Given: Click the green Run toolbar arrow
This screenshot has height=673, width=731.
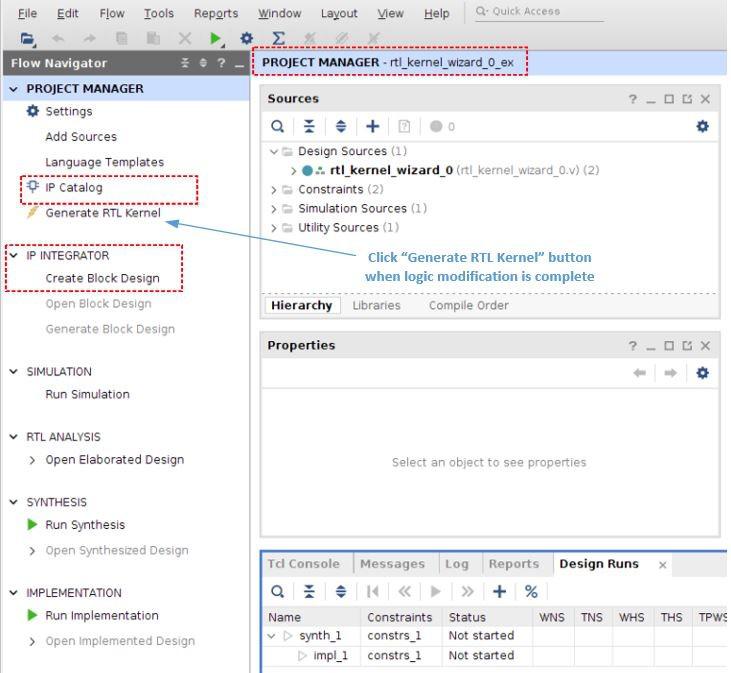Looking at the screenshot, I should (x=215, y=39).
